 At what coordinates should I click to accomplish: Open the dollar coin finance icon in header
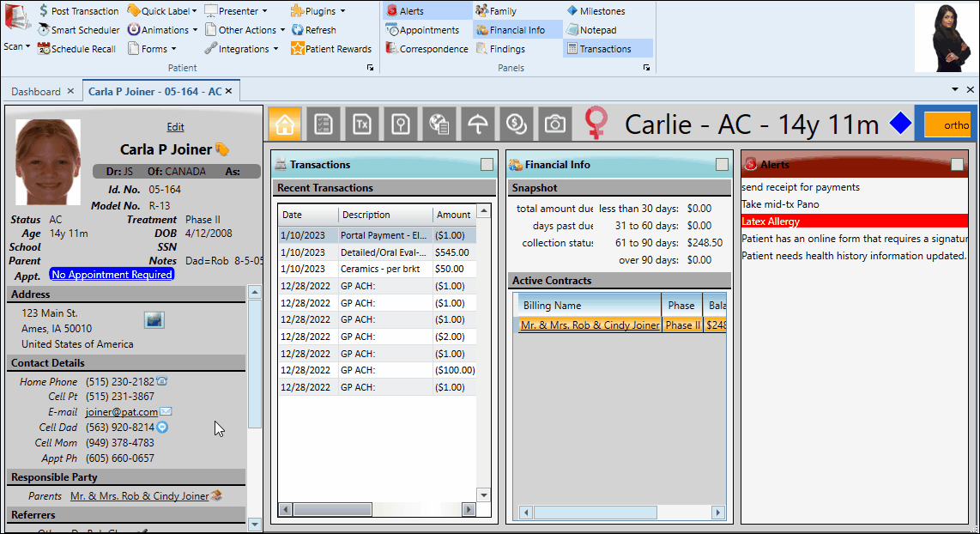click(x=516, y=124)
